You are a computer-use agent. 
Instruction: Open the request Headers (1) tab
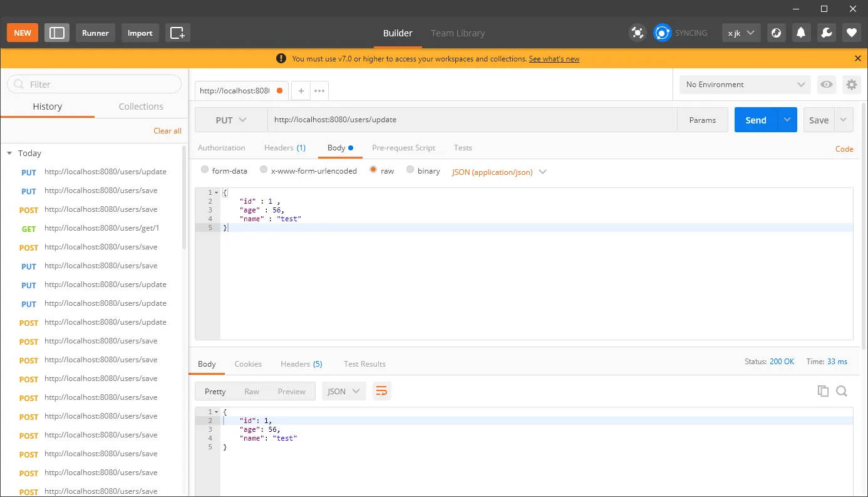[285, 148]
